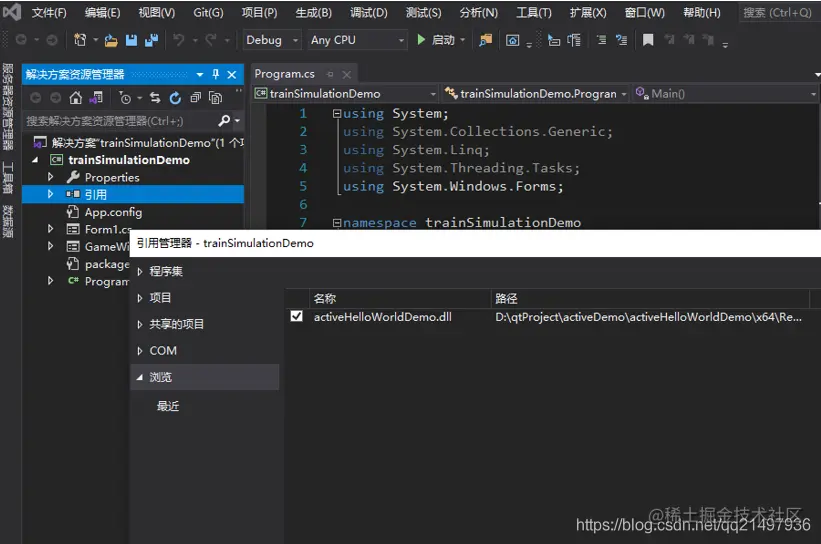Open the 编辑(E) menu
The width and height of the screenshot is (821, 544).
(x=102, y=12)
